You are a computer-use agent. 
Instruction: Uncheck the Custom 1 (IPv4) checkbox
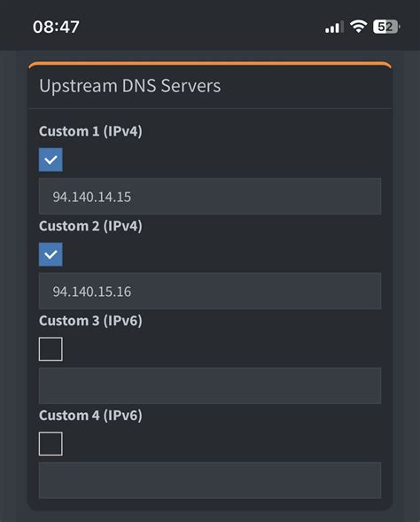(x=51, y=160)
